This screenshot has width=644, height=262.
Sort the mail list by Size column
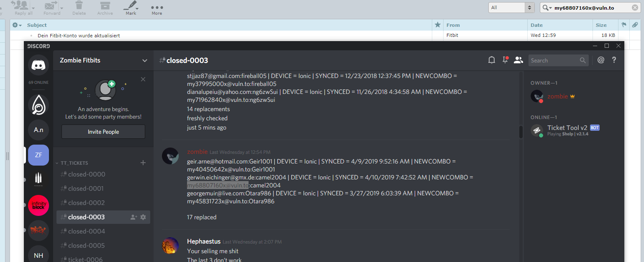(x=601, y=25)
